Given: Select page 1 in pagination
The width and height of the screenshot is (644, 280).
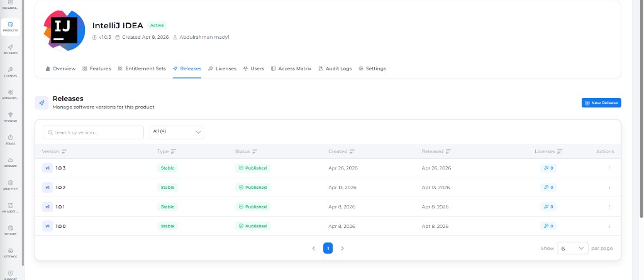Looking at the screenshot, I should (328, 249).
